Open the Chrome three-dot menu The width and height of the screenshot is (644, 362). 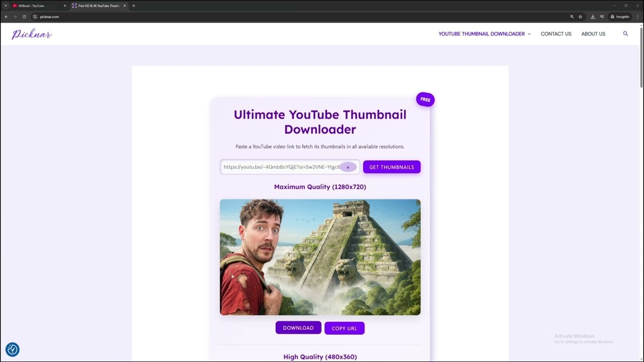(x=638, y=17)
